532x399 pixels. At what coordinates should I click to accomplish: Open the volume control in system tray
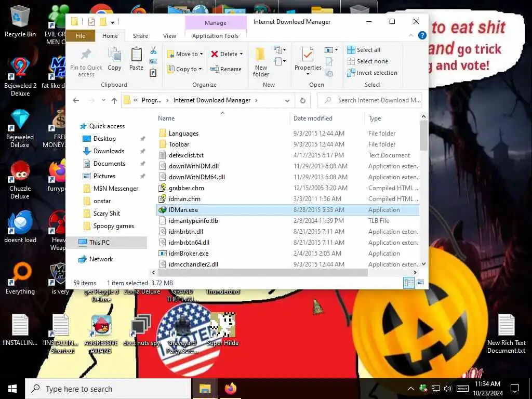pyautogui.click(x=448, y=389)
